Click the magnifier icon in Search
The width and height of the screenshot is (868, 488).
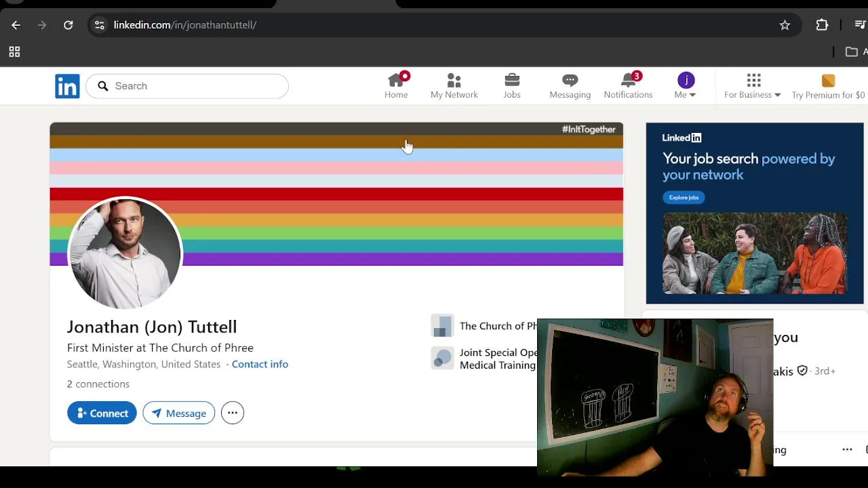[x=103, y=86]
